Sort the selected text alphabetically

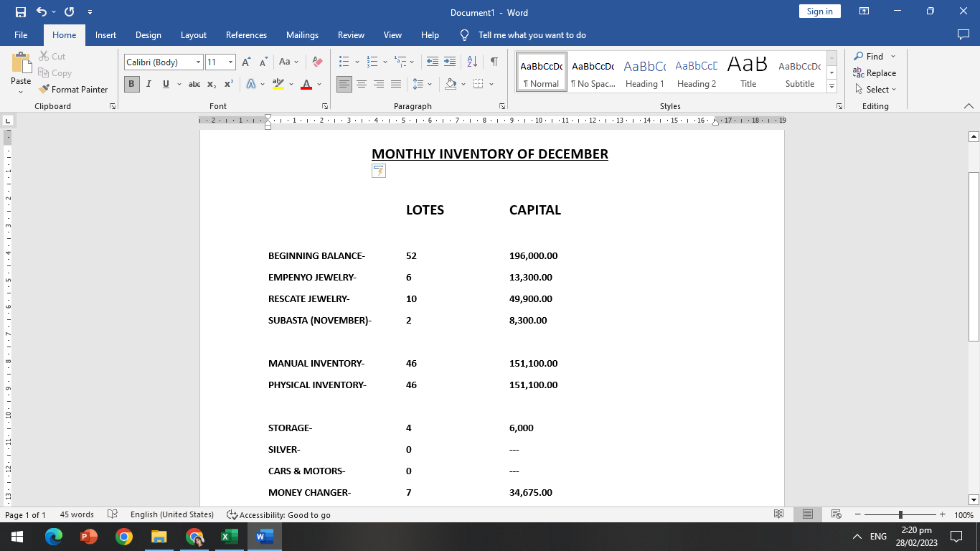(472, 62)
